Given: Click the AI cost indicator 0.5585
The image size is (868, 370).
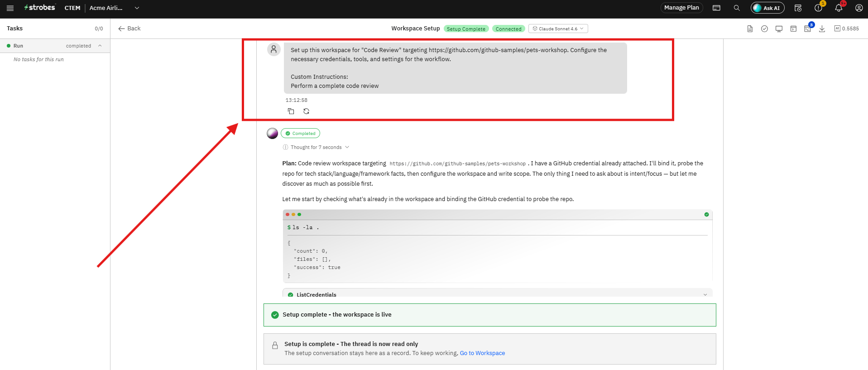Looking at the screenshot, I should click(847, 29).
